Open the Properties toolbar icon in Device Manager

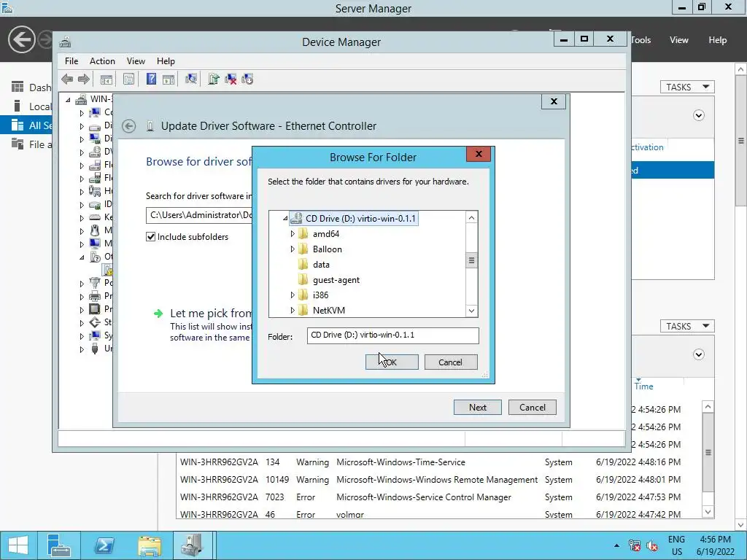click(128, 79)
